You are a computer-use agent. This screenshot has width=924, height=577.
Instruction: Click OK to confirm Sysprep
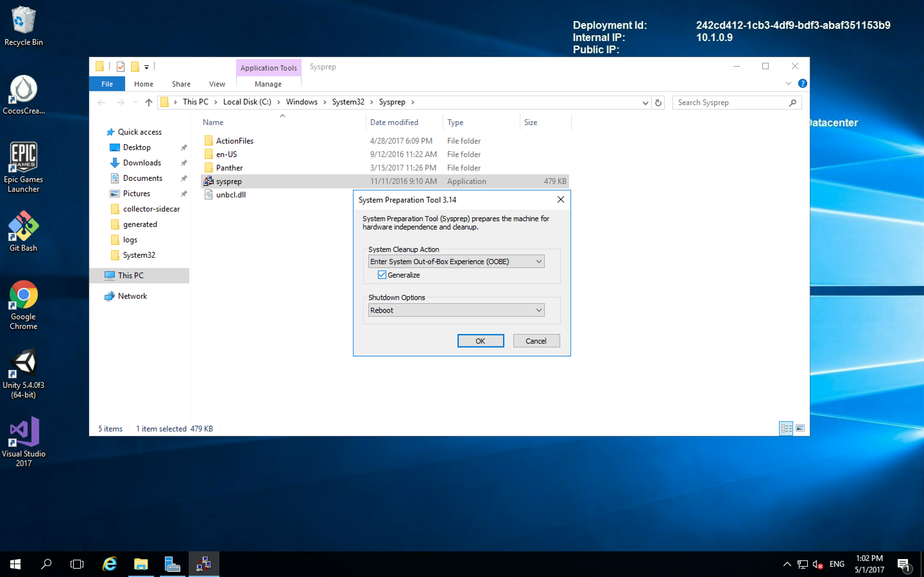pyautogui.click(x=480, y=340)
